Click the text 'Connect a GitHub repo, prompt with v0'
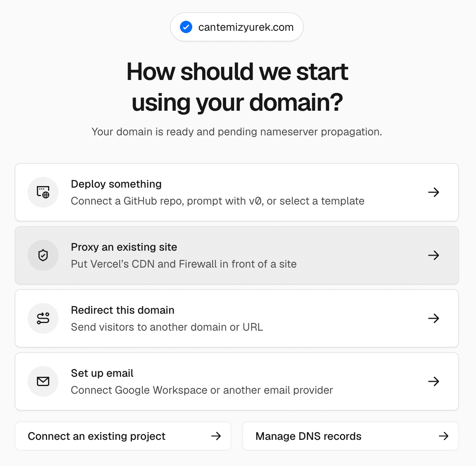This screenshot has width=476, height=466. click(167, 201)
